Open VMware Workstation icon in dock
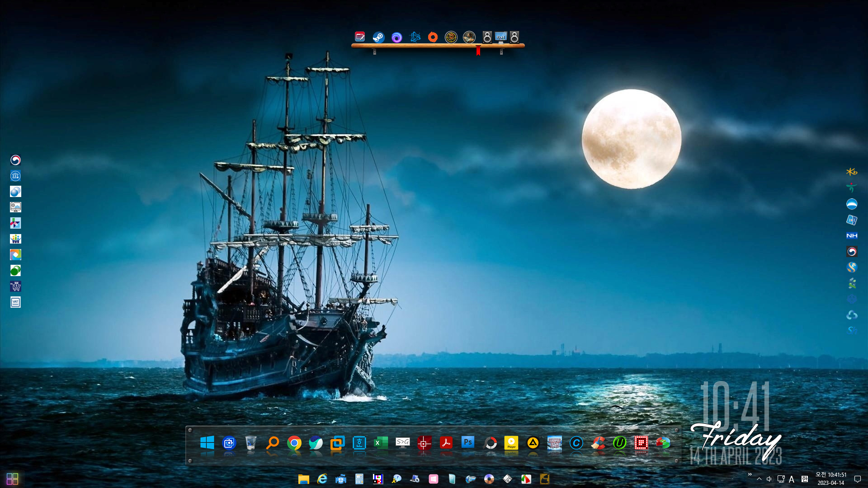The height and width of the screenshot is (488, 868). [x=338, y=443]
